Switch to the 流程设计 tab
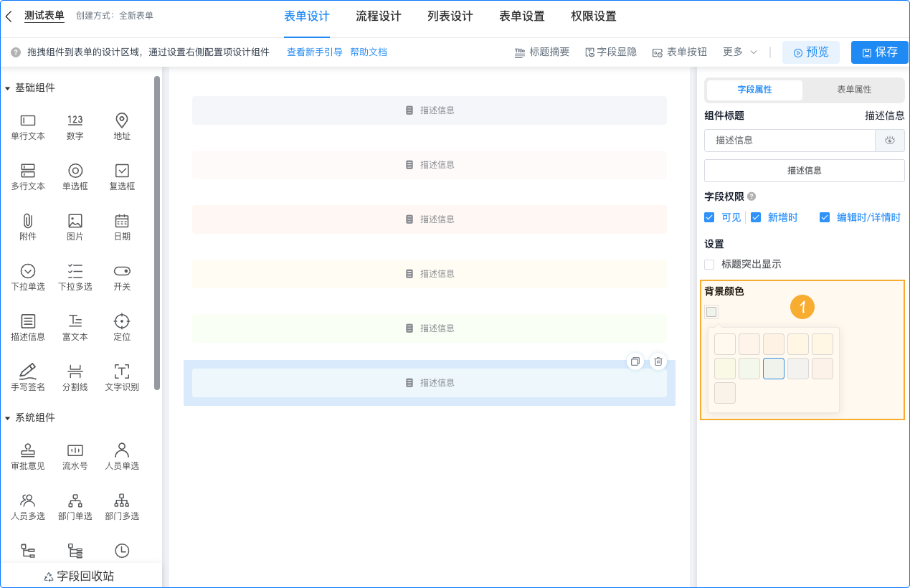The width and height of the screenshot is (910, 588). (x=378, y=15)
